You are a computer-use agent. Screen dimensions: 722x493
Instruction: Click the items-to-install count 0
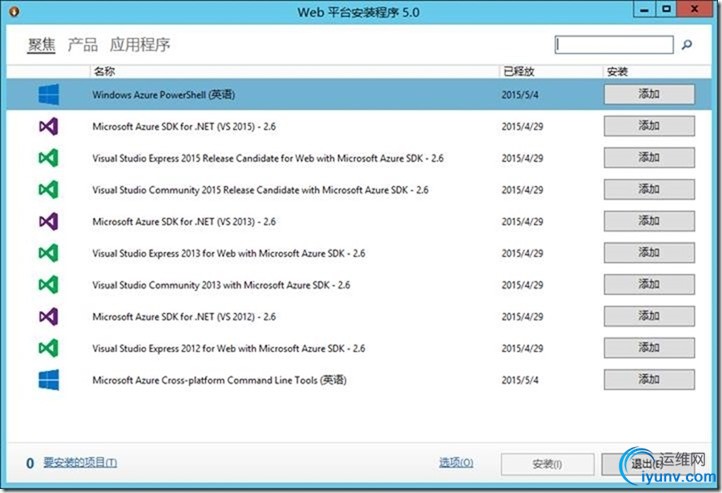30,463
